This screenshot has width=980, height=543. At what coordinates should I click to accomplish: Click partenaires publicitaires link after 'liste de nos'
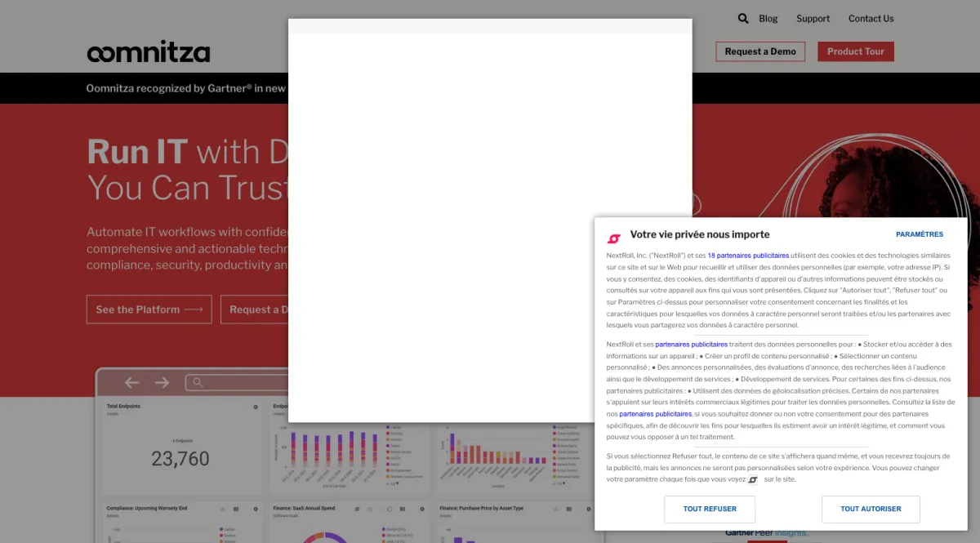click(x=656, y=414)
